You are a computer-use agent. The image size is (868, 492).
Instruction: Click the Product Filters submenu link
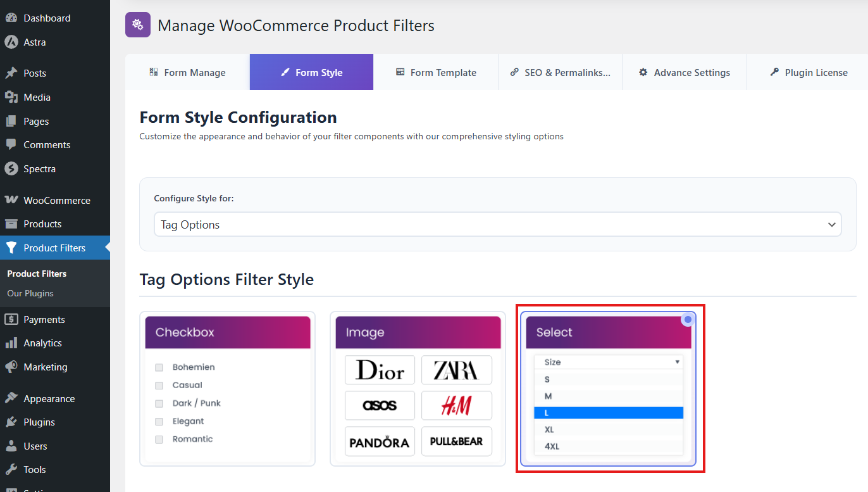37,274
